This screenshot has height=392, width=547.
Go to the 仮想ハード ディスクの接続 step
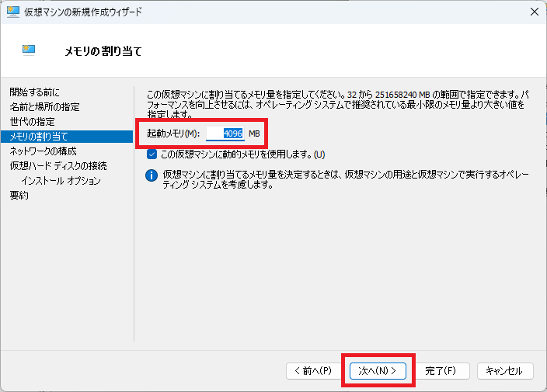click(58, 166)
